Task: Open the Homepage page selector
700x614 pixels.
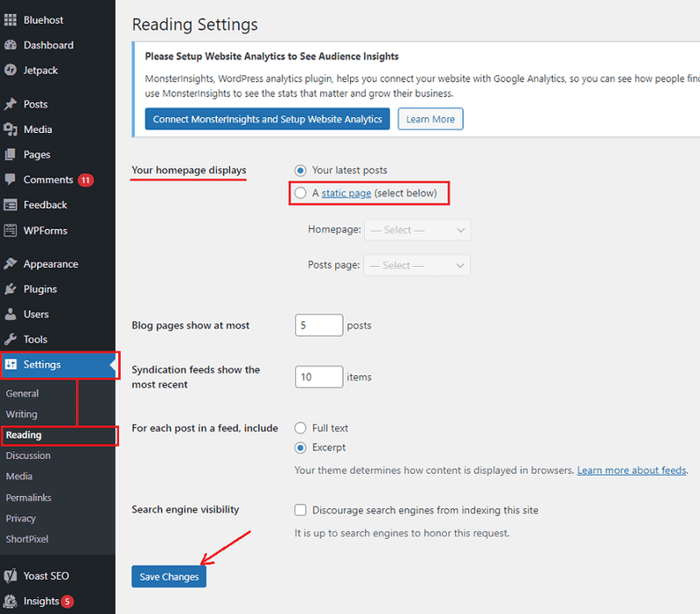Action: pos(416,230)
